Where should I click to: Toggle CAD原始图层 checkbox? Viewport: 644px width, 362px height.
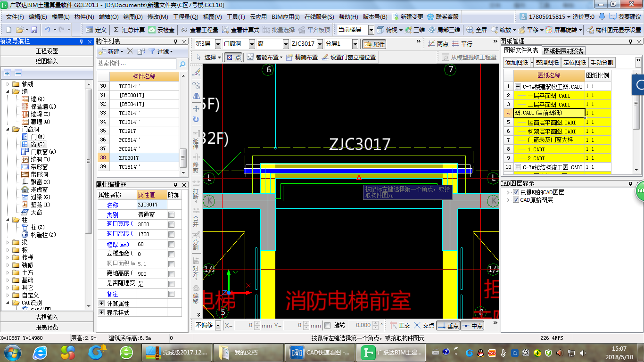[516, 200]
